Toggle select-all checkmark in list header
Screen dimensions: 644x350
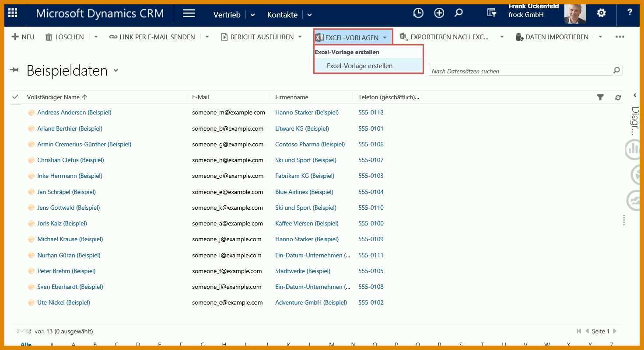point(15,97)
